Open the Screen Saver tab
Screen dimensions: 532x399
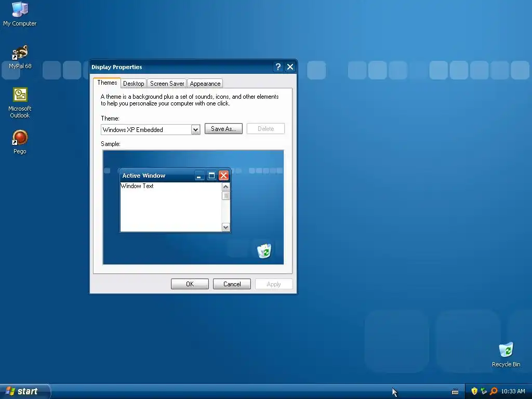(x=167, y=84)
